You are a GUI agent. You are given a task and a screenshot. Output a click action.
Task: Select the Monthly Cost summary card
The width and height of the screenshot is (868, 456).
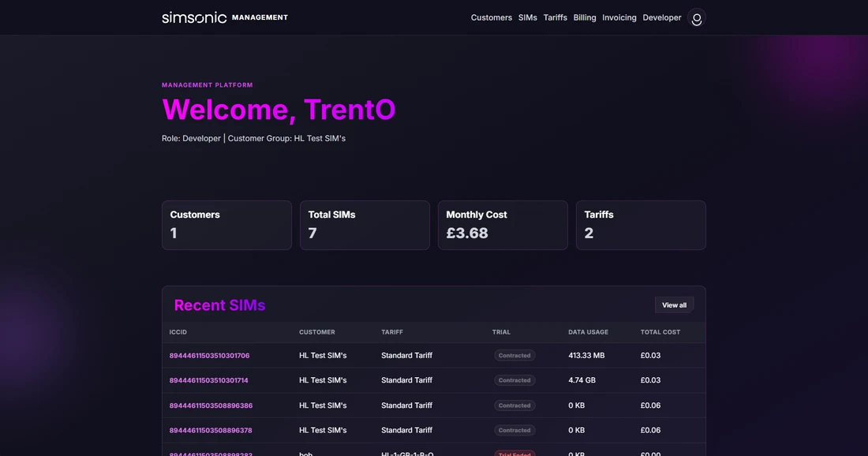[x=503, y=225]
